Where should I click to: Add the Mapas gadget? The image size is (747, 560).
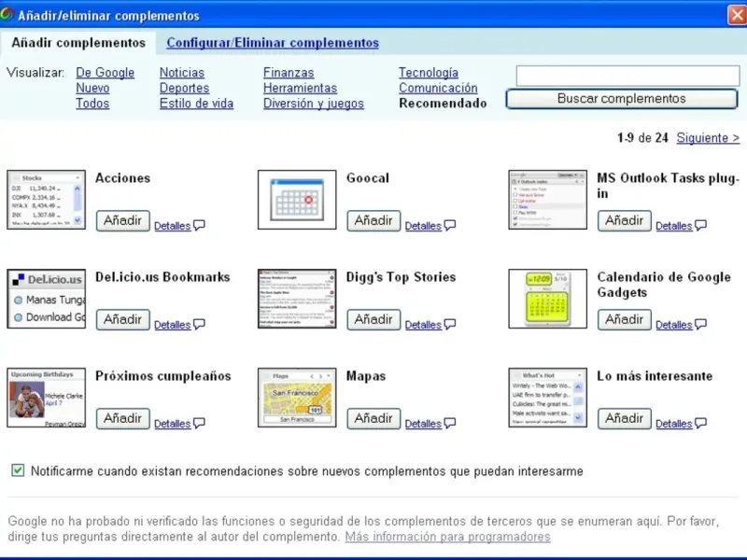(373, 418)
